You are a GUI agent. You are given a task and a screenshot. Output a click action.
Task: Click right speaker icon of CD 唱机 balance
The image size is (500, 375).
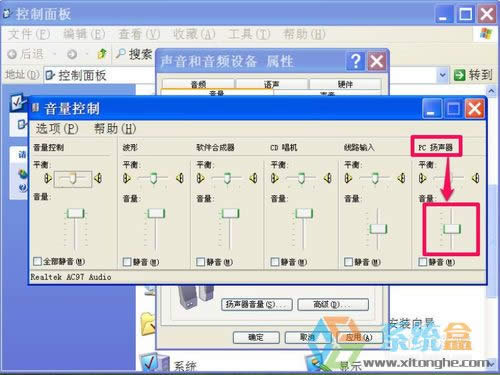(328, 178)
